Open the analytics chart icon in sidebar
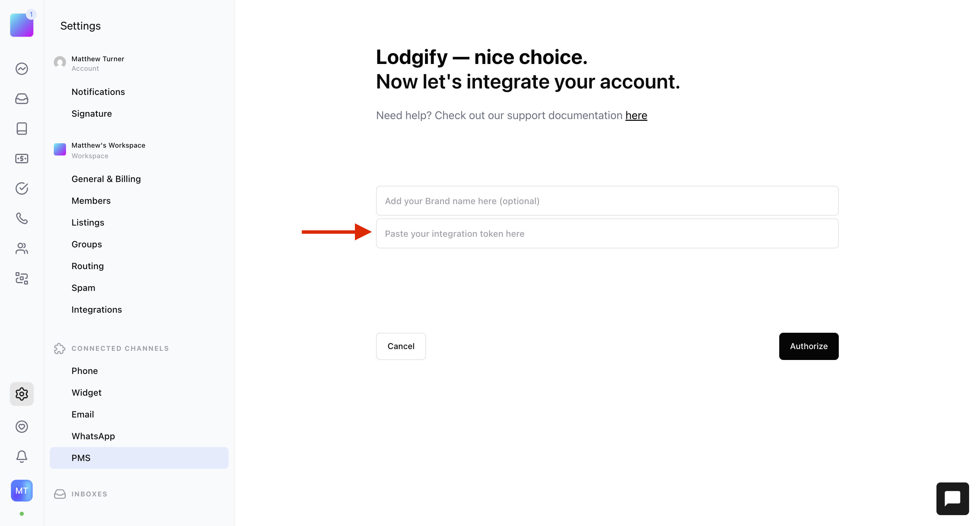Screen dimensions: 980x526 coord(22,69)
